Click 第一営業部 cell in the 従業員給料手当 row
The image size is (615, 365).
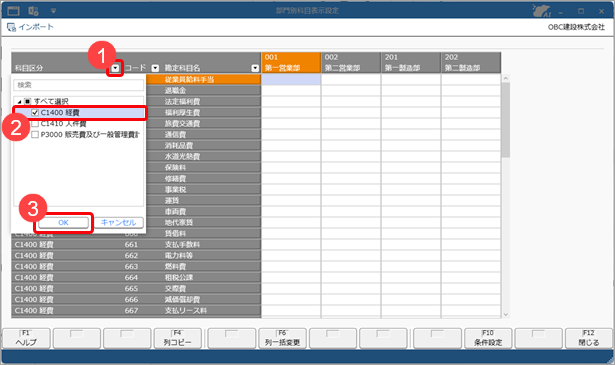coord(291,80)
